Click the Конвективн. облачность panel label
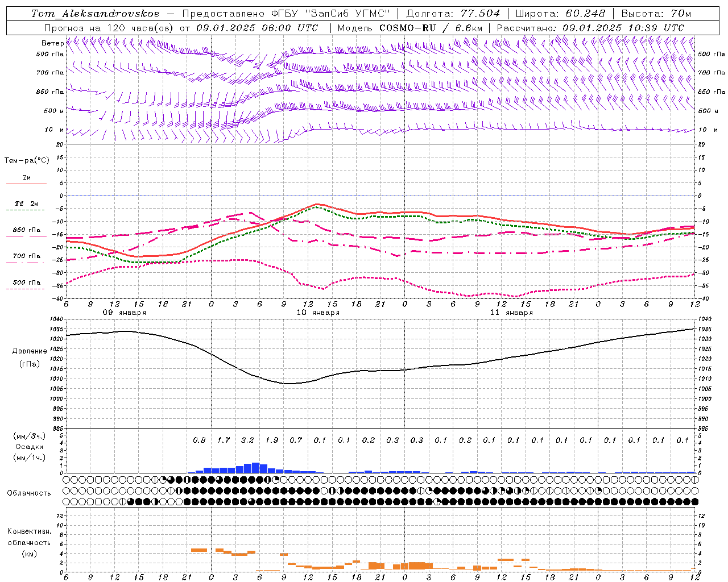Image resolution: width=728 pixels, height=582 pixels. (29, 537)
